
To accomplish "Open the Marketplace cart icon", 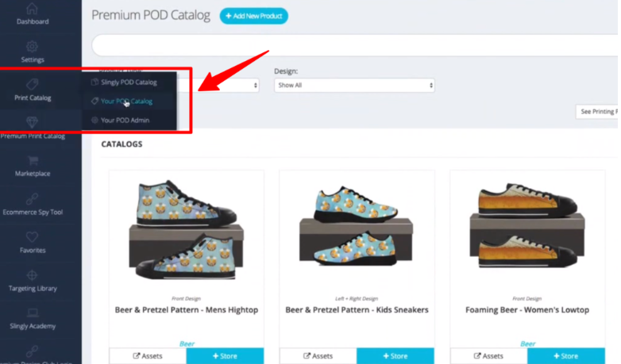I will click(33, 160).
